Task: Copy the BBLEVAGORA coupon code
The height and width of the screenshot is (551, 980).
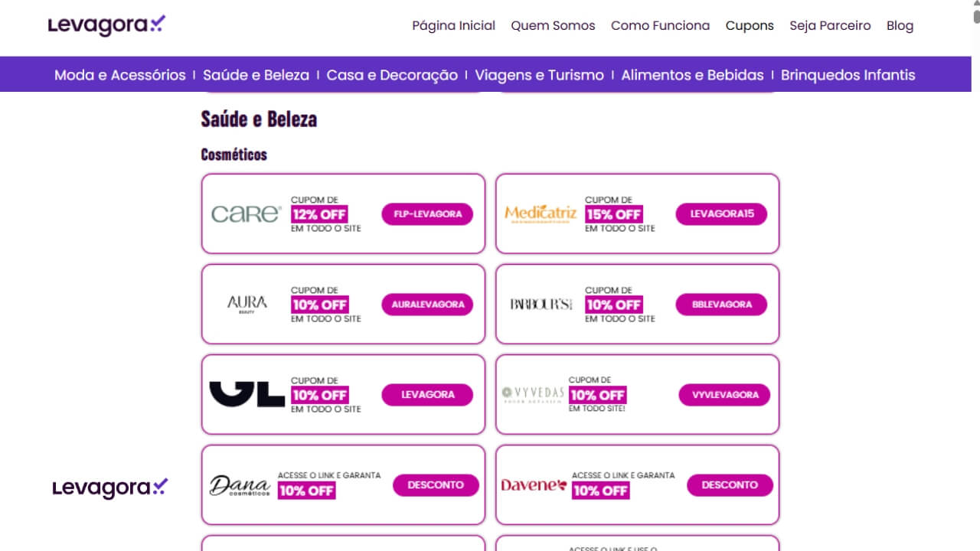Action: [721, 305]
